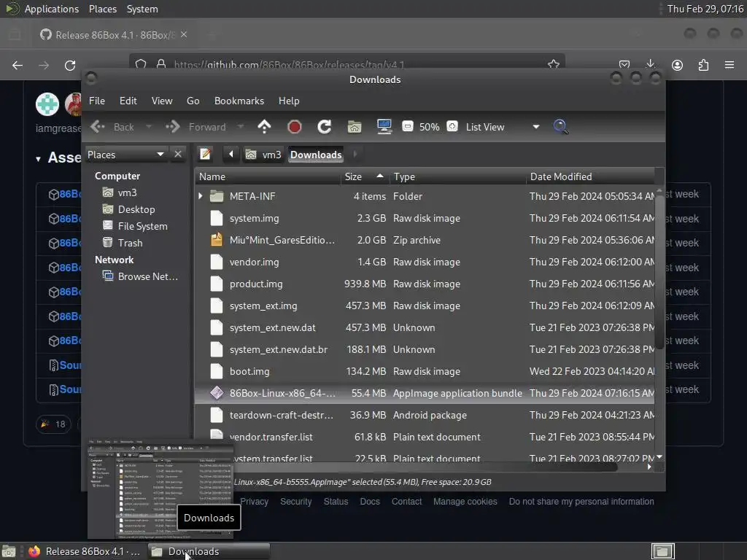Open the Firefox hamburger menu
747x560 pixels.
(729, 65)
